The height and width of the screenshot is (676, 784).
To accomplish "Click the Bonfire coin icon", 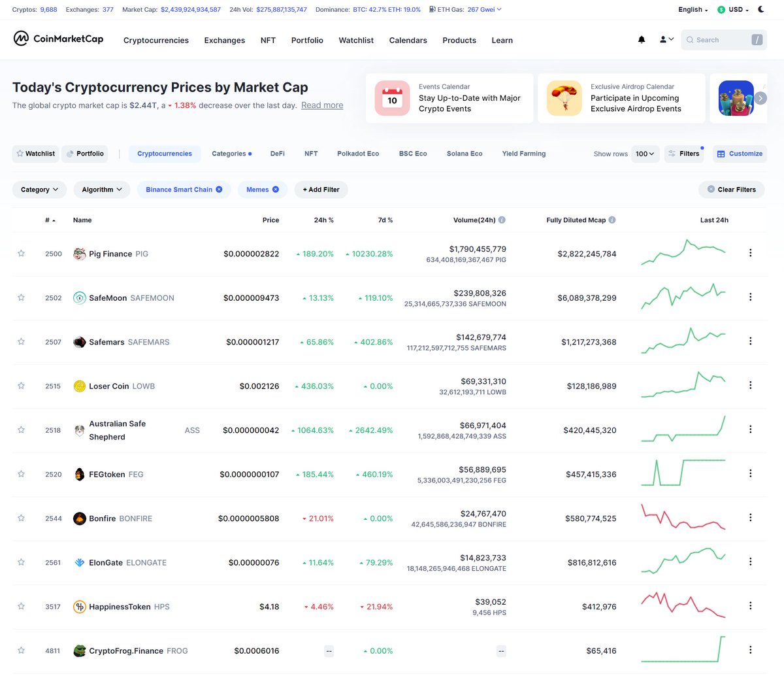I will tap(80, 518).
